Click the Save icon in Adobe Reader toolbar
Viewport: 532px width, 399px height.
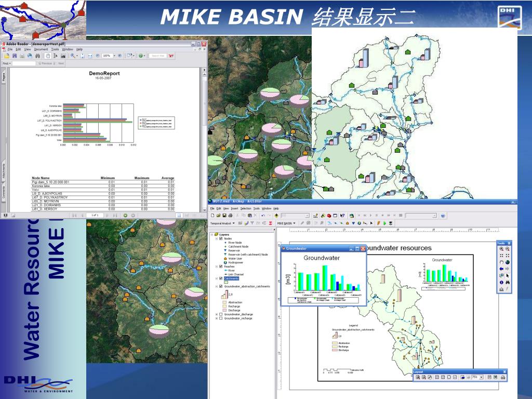pyautogui.click(x=15, y=56)
